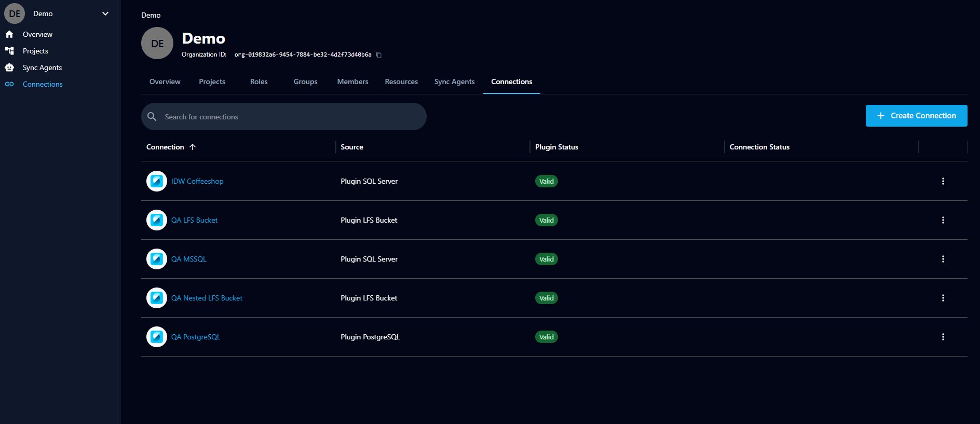Screen dimensions: 980x424
Task: Click Plugin SQL Server in IDW Coffeeshop row
Action: point(369,181)
